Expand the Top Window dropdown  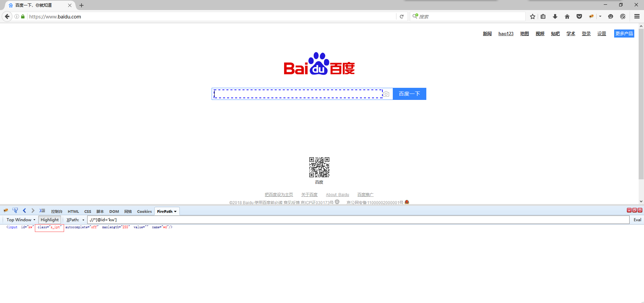pos(20,220)
